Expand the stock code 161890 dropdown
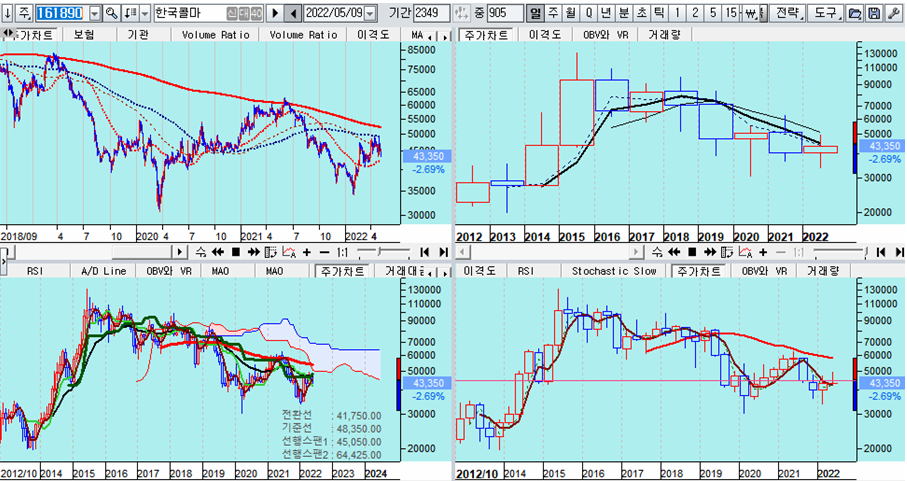Image resolution: width=907 pixels, height=481 pixels. (x=95, y=13)
